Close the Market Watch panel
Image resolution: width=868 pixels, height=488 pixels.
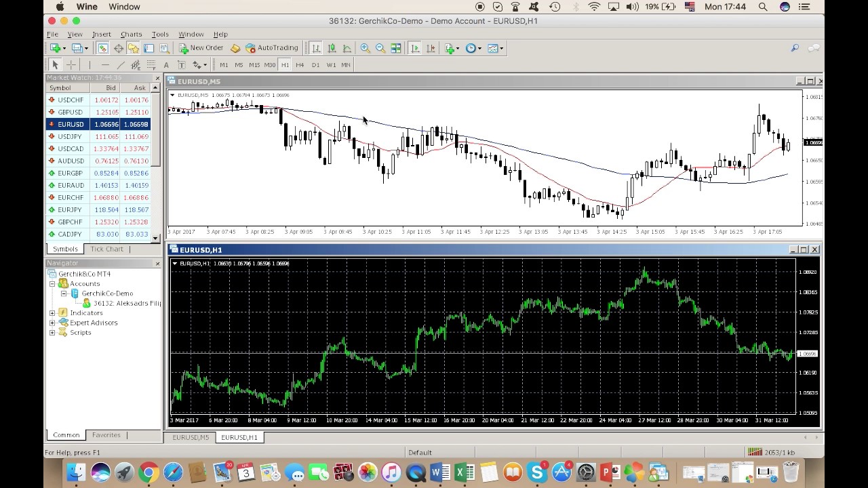[158, 78]
